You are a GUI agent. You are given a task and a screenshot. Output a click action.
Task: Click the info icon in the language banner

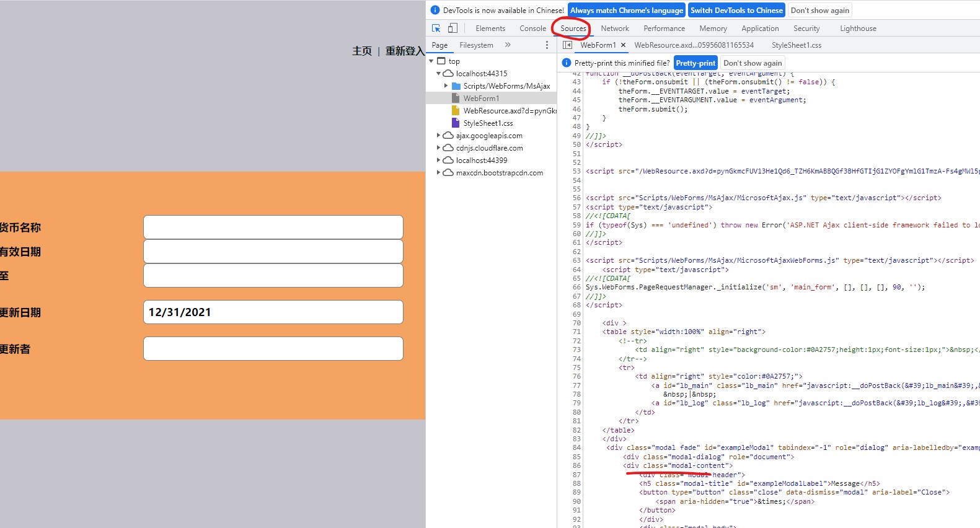coord(435,10)
